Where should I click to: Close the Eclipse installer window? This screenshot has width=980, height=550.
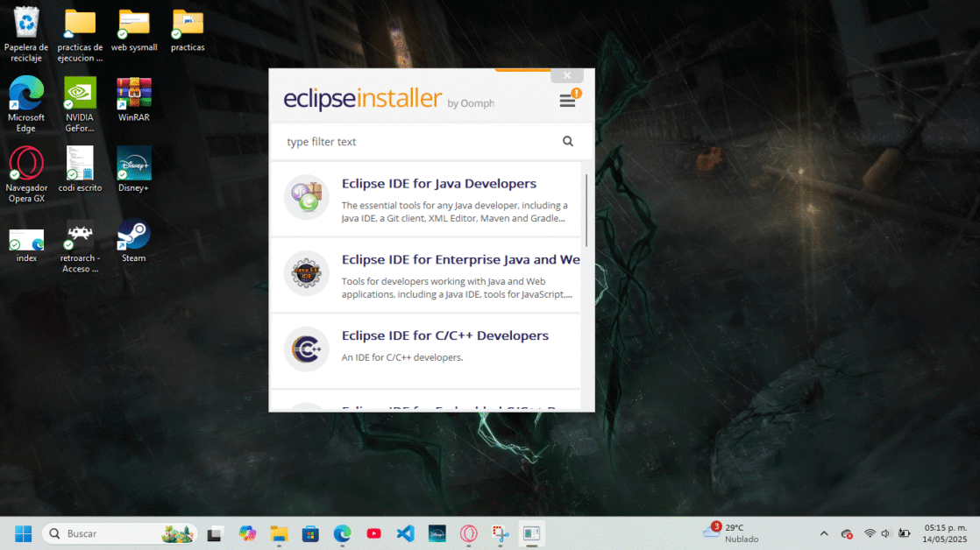567,76
